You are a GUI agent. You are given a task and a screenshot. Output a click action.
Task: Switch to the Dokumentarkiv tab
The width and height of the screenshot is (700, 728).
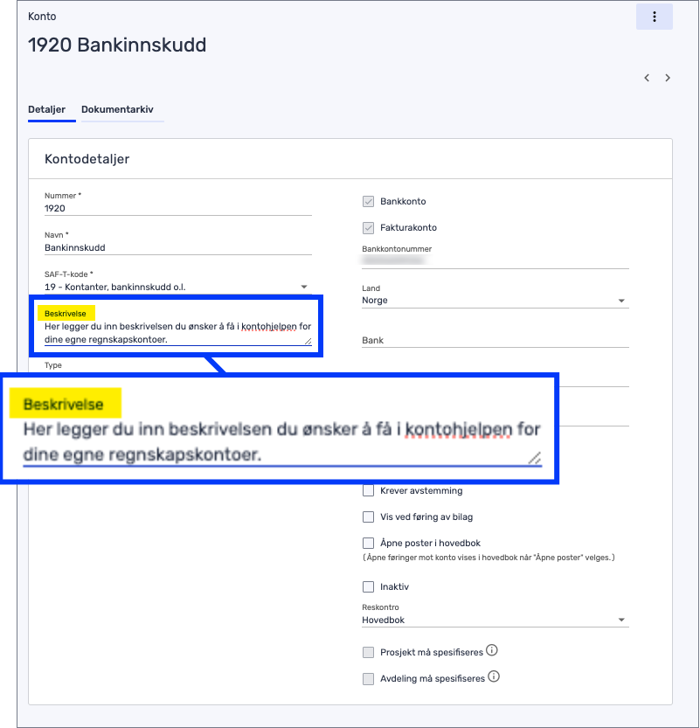point(117,110)
